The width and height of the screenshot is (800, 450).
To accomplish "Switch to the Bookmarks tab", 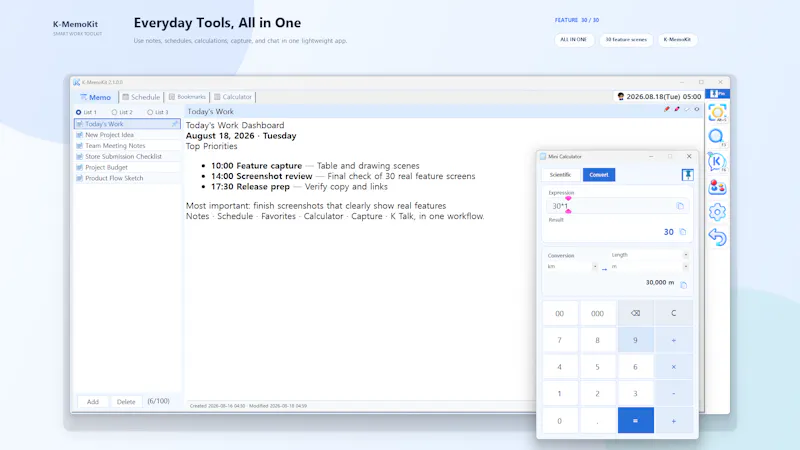I will pos(187,97).
